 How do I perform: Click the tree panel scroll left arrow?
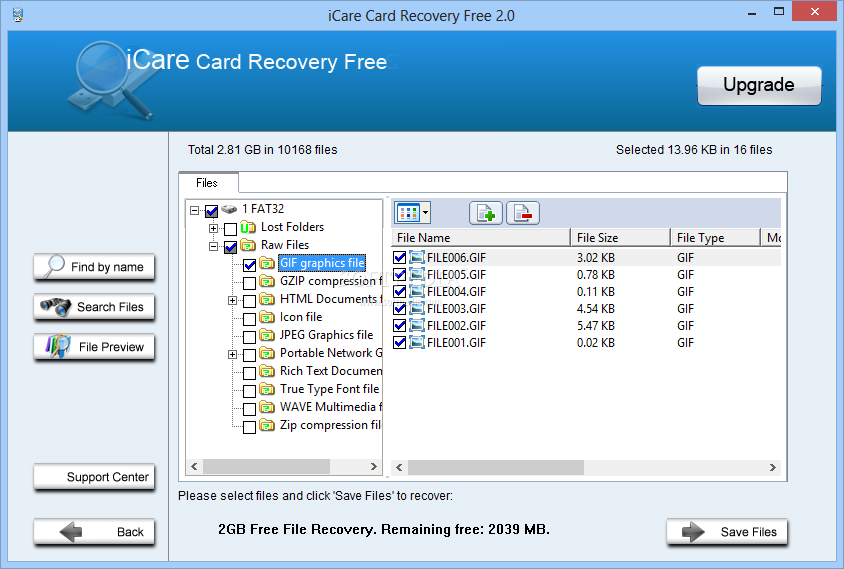pos(194,466)
